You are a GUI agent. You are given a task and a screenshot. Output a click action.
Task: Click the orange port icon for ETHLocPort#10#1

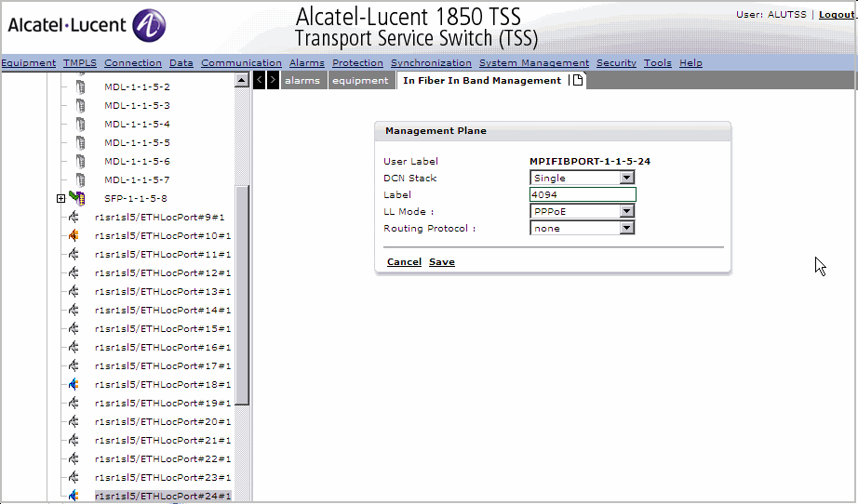point(74,235)
